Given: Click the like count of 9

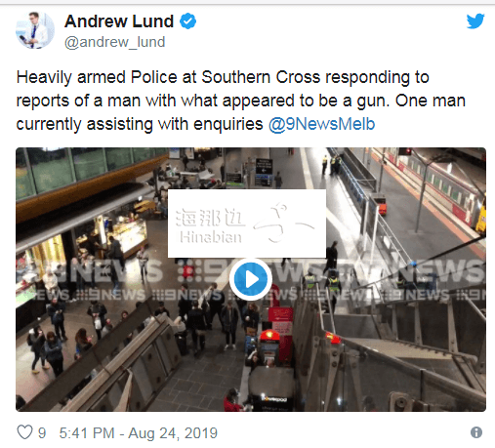Looking at the screenshot, I should [42, 433].
